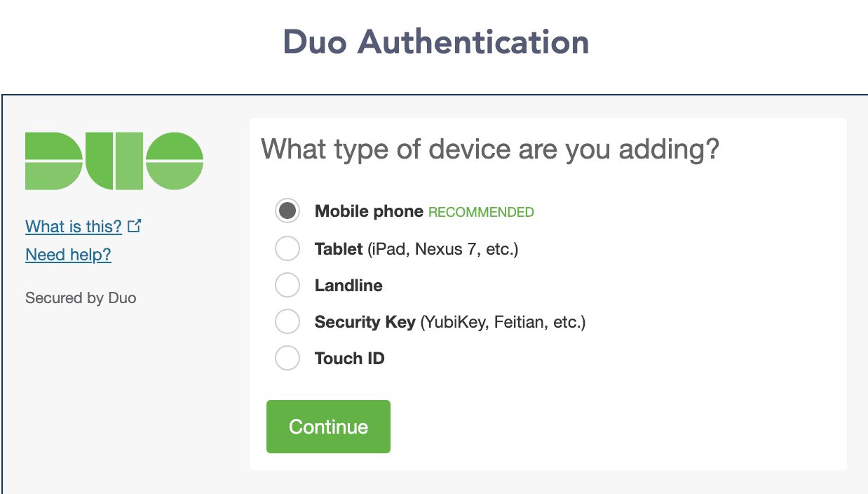Click the "Mobile phone" label text
868x494 pixels.
pyautogui.click(x=367, y=211)
